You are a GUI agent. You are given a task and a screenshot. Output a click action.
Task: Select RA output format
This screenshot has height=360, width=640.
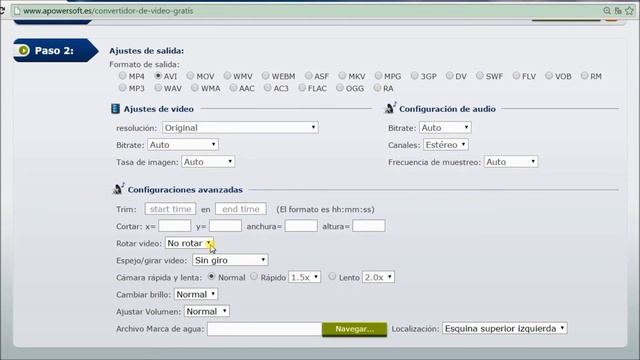[x=378, y=87]
